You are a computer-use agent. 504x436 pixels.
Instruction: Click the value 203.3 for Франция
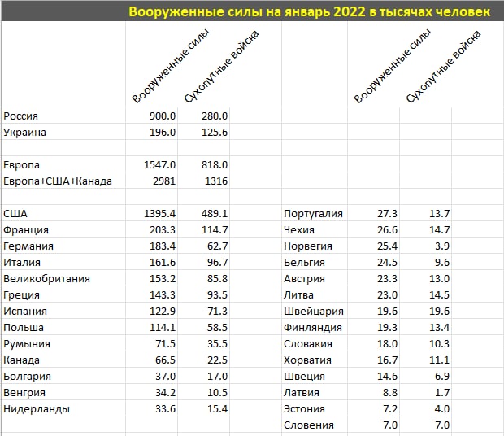coord(163,230)
